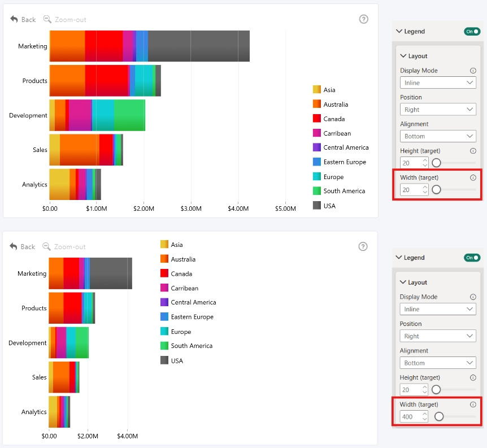Click the help question-mark icon in the lower chart
487x448 pixels.
[x=363, y=246]
